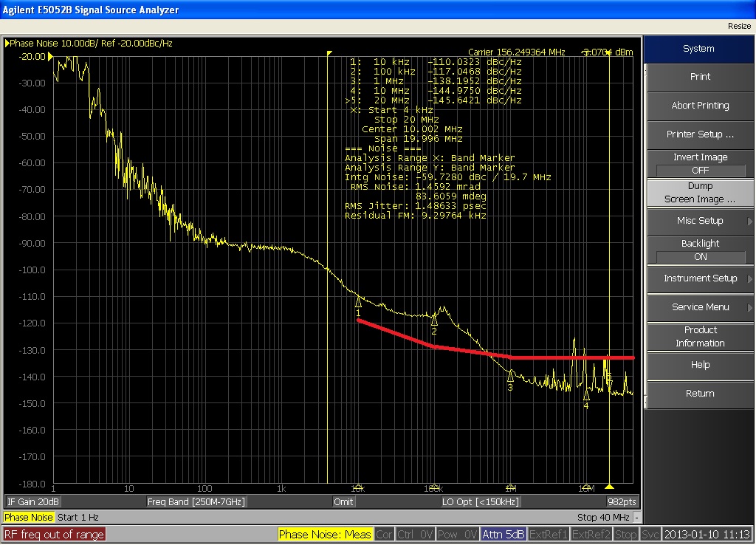
Task: Click the small yellow band marker flag at top
Action: coord(329,53)
